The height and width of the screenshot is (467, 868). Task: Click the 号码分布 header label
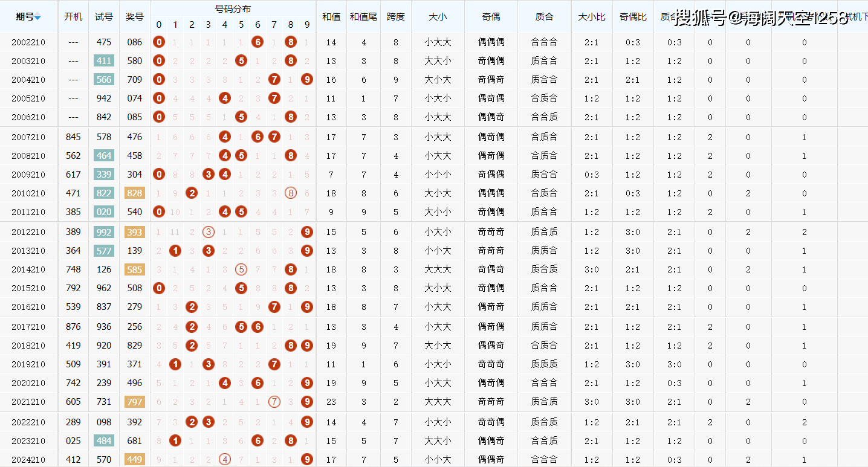coord(233,9)
